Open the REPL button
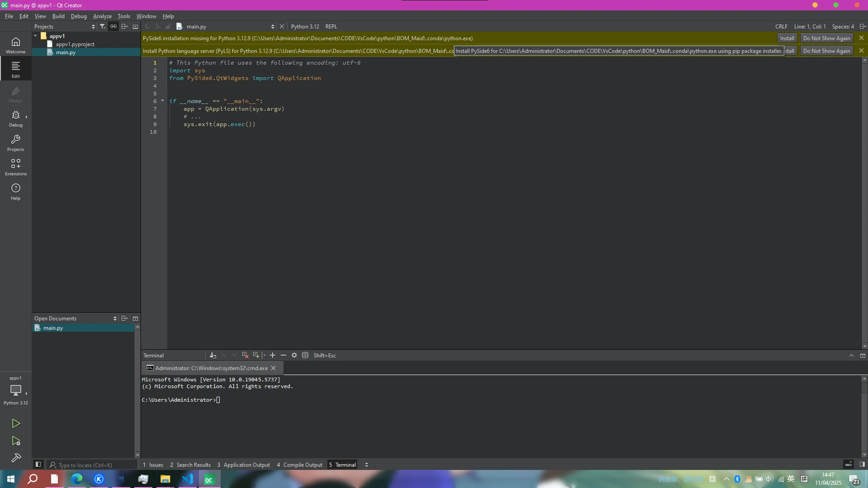This screenshot has height=488, width=868. pos(331,27)
